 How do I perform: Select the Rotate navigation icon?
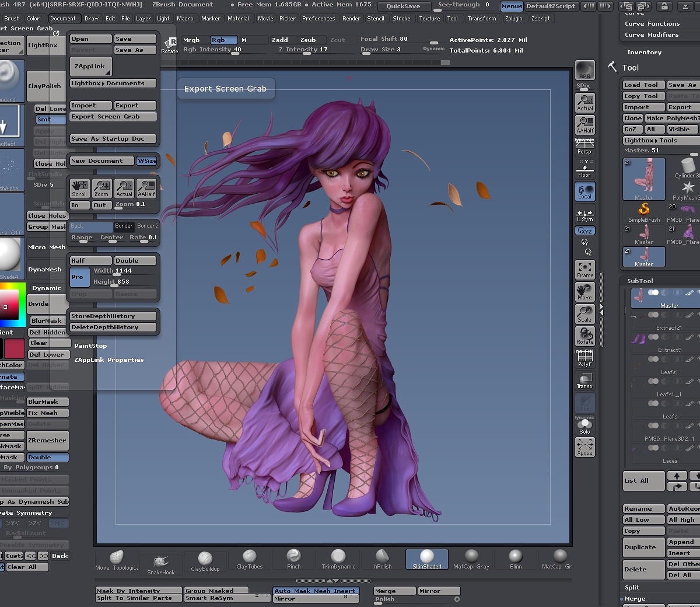coord(584,337)
